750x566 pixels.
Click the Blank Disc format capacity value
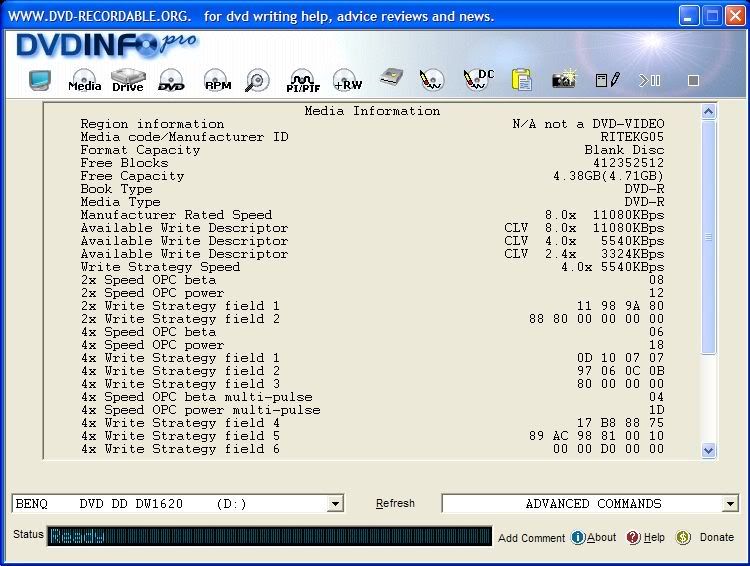(624, 150)
